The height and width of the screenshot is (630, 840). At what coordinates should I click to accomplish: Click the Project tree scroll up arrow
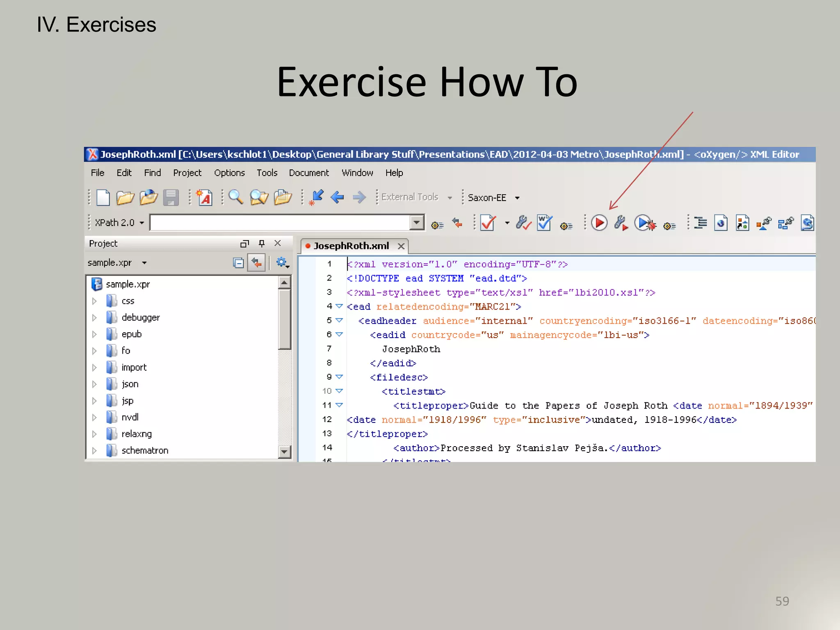284,283
